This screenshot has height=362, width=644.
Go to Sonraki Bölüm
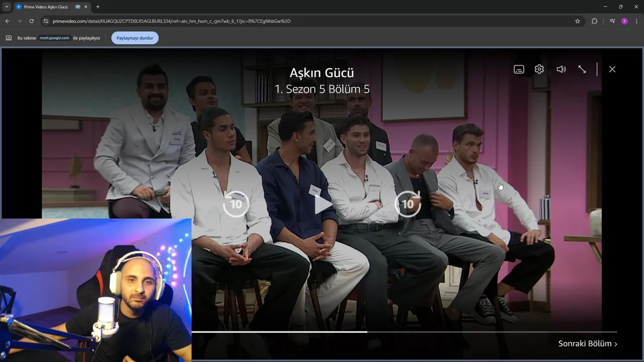click(x=588, y=343)
